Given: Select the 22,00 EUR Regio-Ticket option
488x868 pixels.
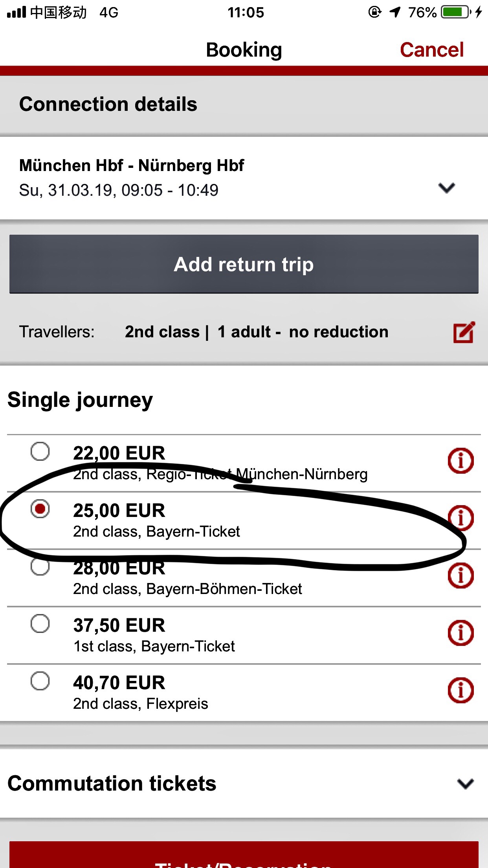Looking at the screenshot, I should (40, 451).
